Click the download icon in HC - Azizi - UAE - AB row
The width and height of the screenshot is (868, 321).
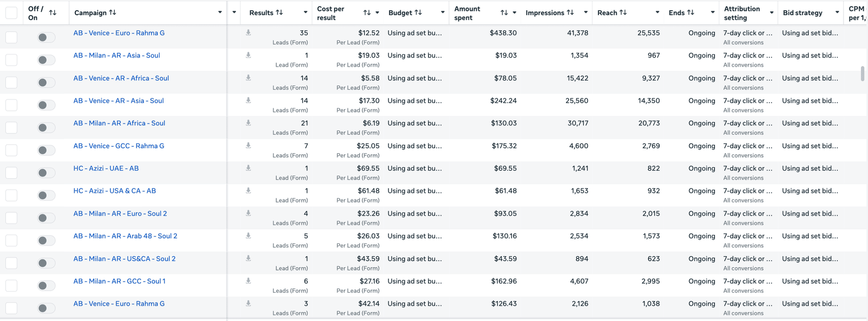[248, 168]
